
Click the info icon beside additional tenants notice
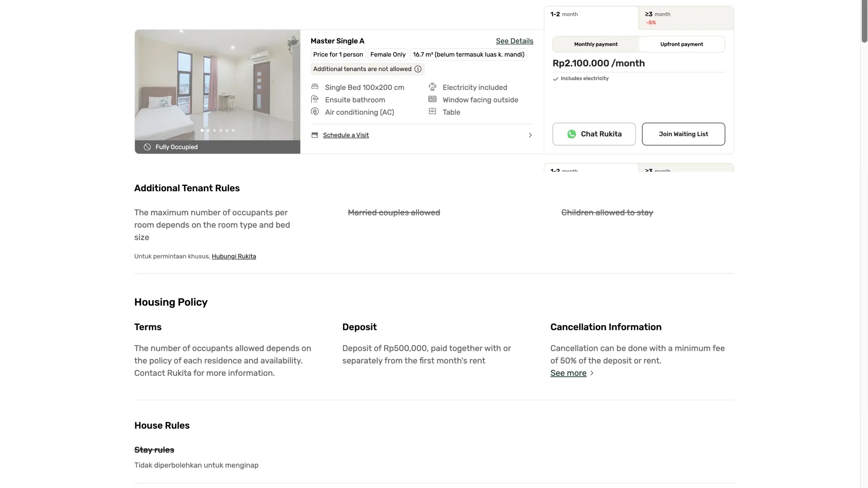coord(418,69)
